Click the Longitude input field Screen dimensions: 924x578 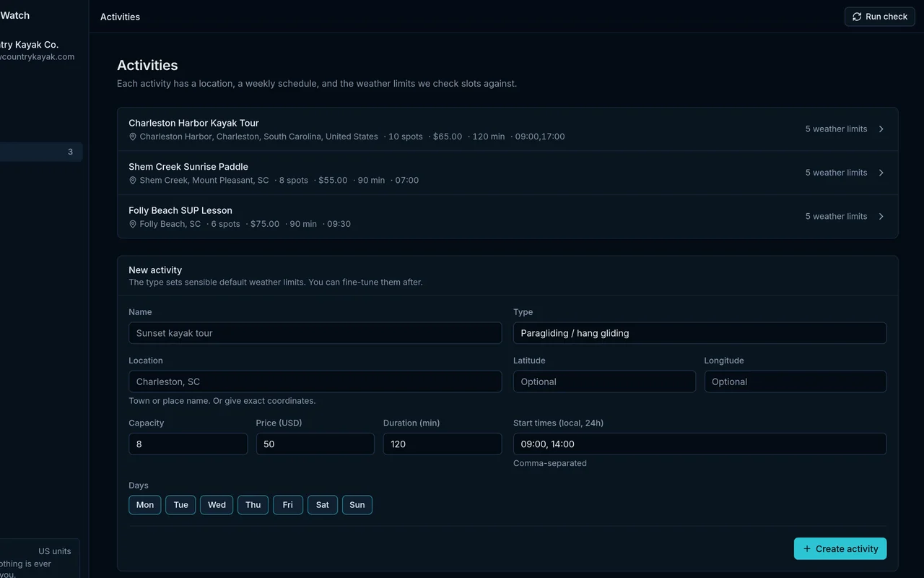click(x=796, y=381)
